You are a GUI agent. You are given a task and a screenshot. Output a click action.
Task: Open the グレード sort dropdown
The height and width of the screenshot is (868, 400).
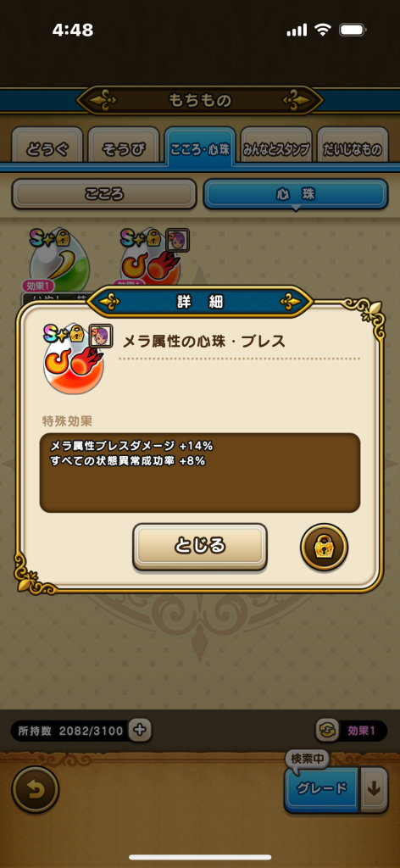pyautogui.click(x=322, y=789)
